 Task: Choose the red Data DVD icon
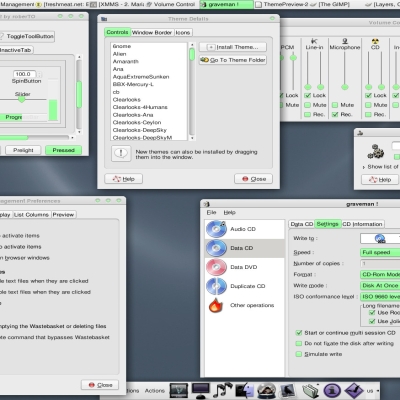(216, 267)
